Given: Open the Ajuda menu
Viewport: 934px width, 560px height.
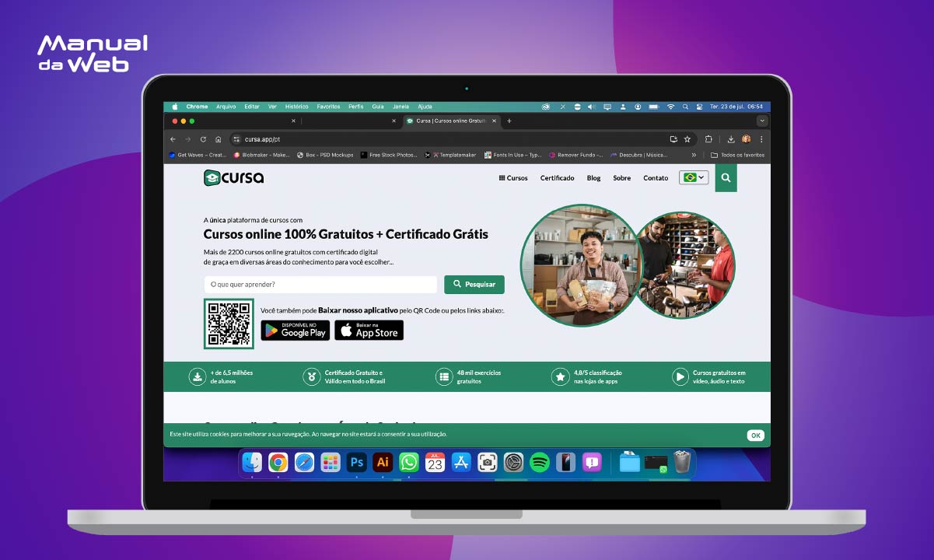Looking at the screenshot, I should pos(425,107).
